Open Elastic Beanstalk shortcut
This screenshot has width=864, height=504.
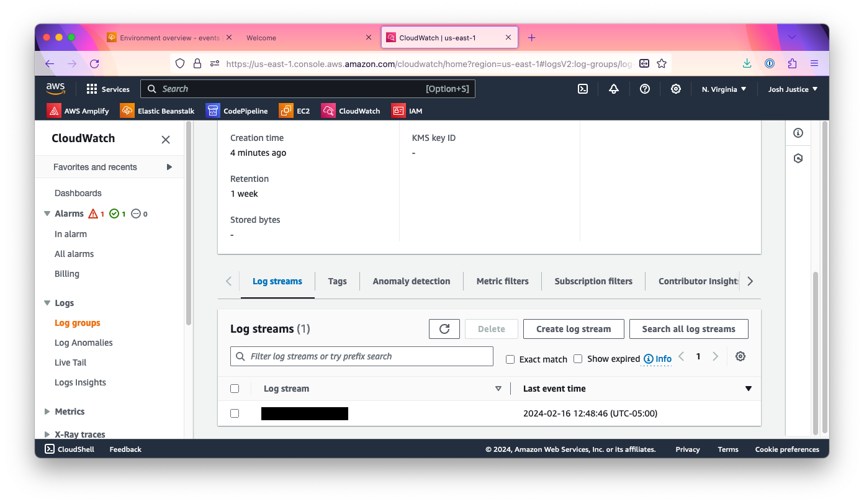pyautogui.click(x=158, y=110)
